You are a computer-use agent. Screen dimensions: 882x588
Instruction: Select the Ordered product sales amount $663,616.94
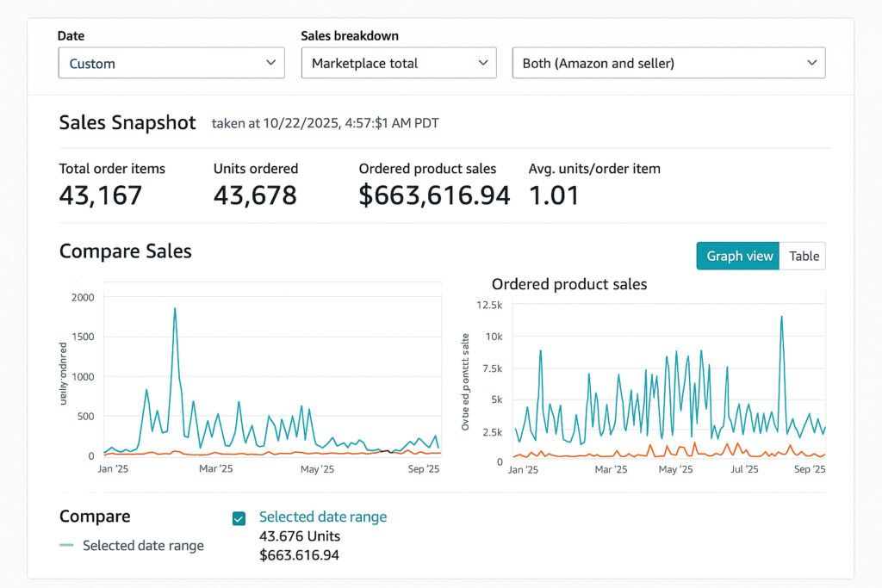pos(434,195)
